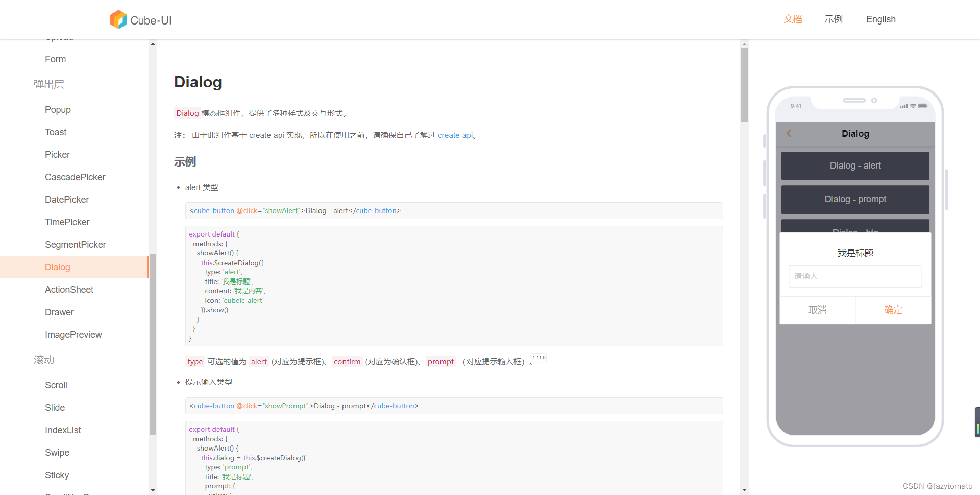This screenshot has width=980, height=495.
Task: Select Slide in the sidebar
Action: coord(55,408)
